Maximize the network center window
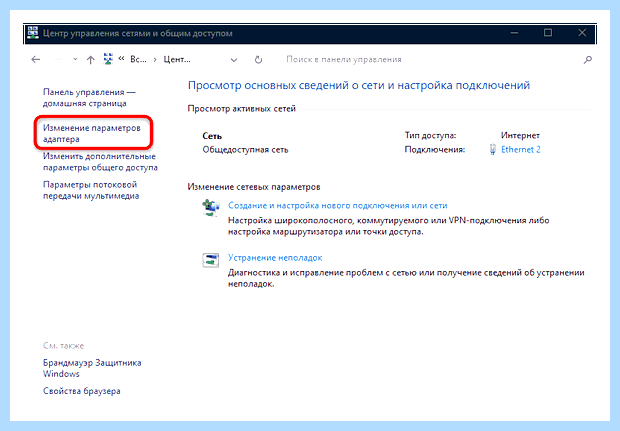This screenshot has height=431, width=620. (548, 33)
